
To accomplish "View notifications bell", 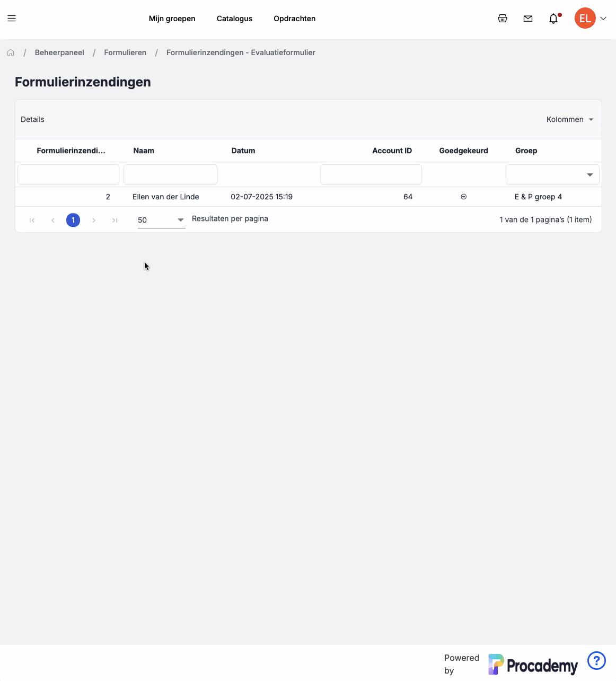I will (553, 19).
